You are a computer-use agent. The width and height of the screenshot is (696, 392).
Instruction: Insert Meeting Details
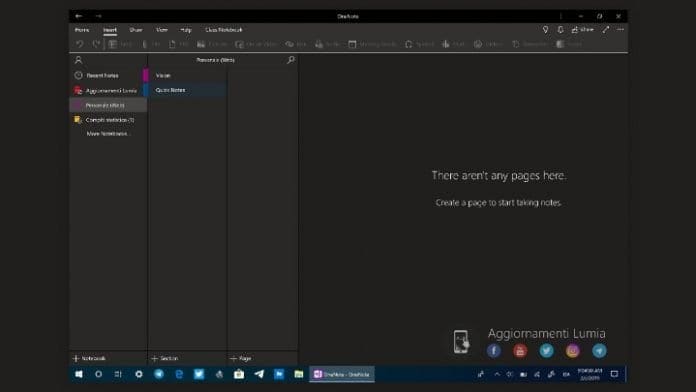pyautogui.click(x=372, y=44)
